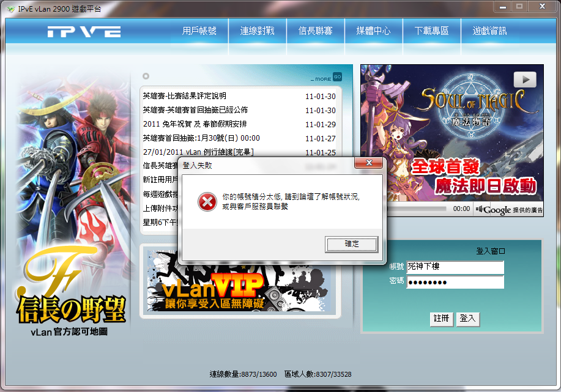Click the Google 提供的廣告 label
Viewport: 561px width, 392px height.
pos(513,210)
